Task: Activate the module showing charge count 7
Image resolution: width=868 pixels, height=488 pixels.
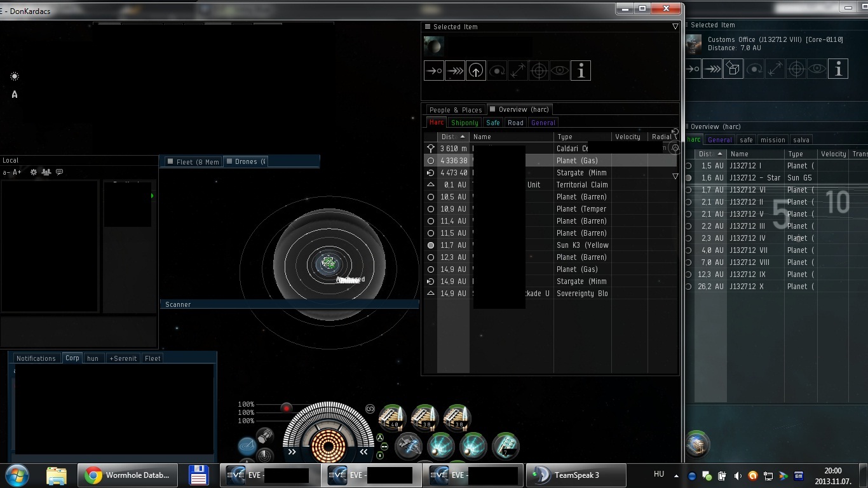Action: [506, 445]
